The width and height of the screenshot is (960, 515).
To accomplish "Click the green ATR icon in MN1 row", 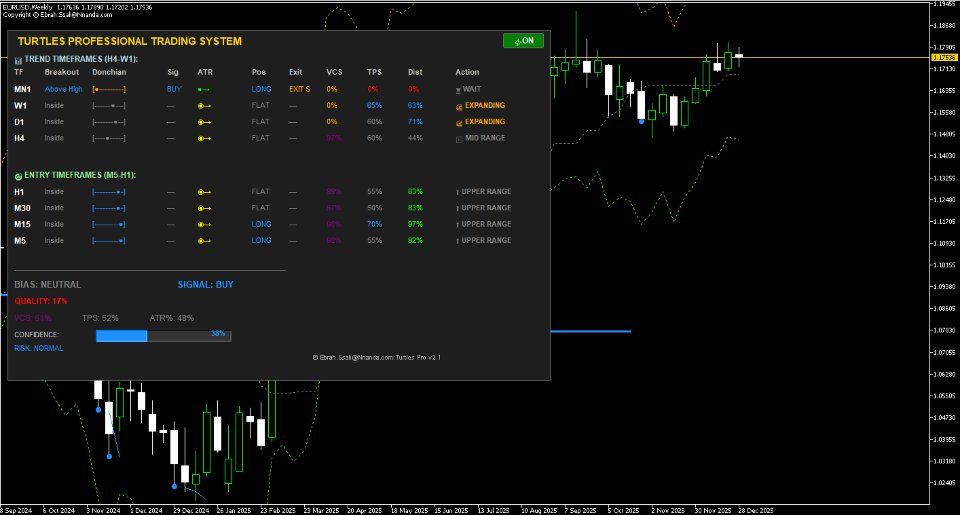I will [x=204, y=89].
